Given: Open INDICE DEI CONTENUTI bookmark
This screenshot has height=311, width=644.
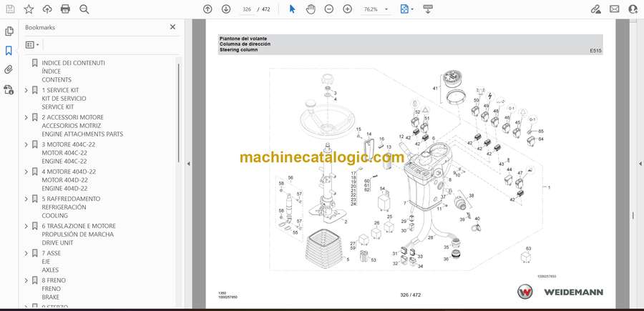Looking at the screenshot, I should click(x=73, y=63).
